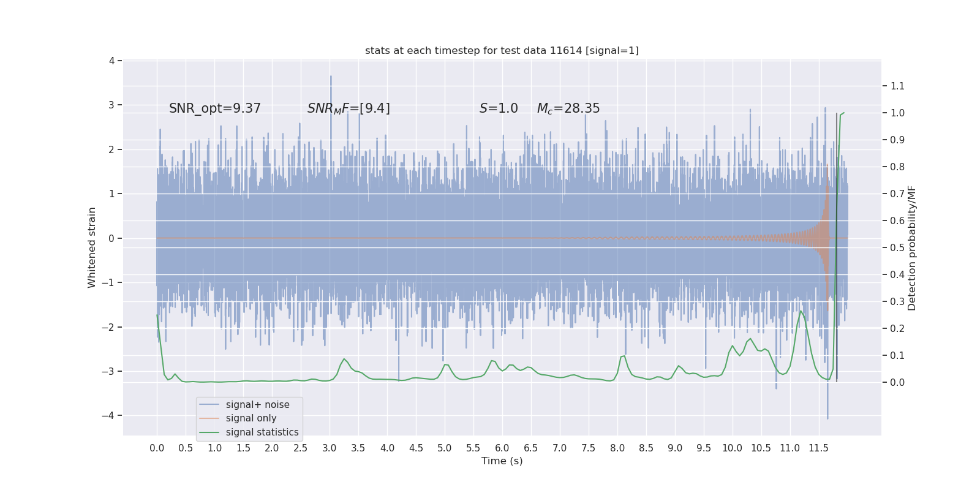Click the S=1.0 annotation text

499,108
